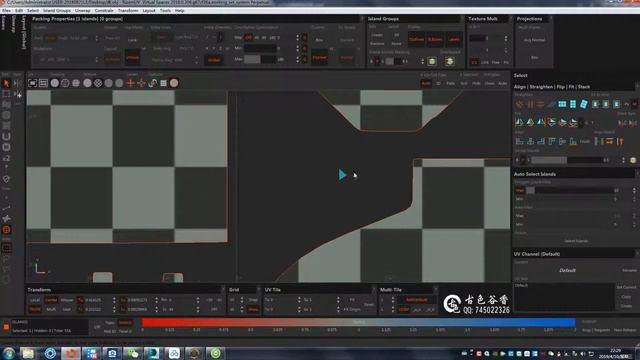This screenshot has height=360, width=640.
Task: Toggle Snap in the Grid panel
Action: 253,300
